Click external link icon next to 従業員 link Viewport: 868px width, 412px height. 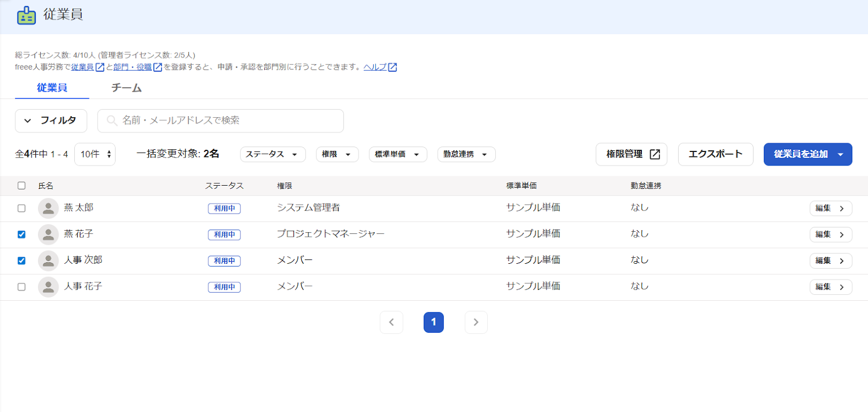(100, 67)
